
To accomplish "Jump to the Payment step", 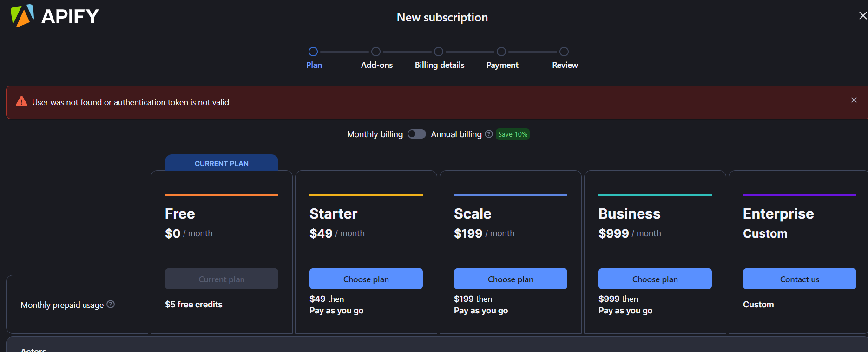I will point(501,52).
